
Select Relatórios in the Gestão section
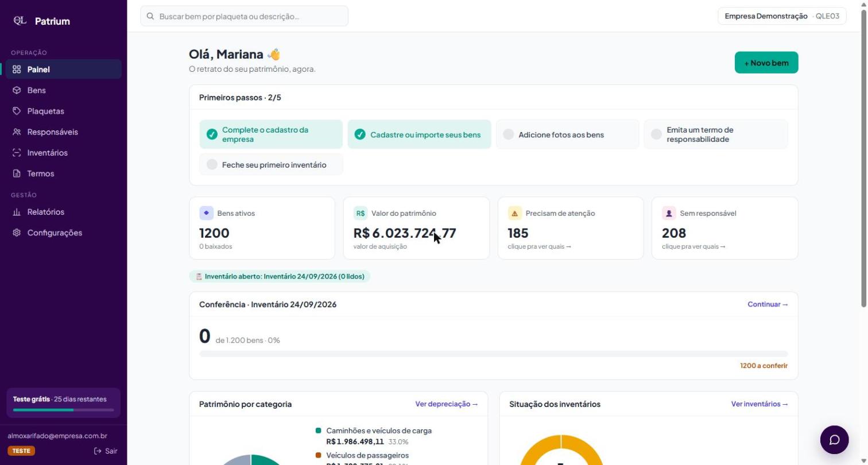tap(64, 212)
